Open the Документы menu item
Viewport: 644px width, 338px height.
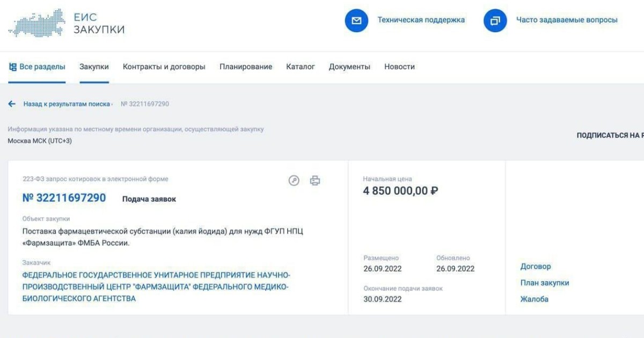(349, 67)
